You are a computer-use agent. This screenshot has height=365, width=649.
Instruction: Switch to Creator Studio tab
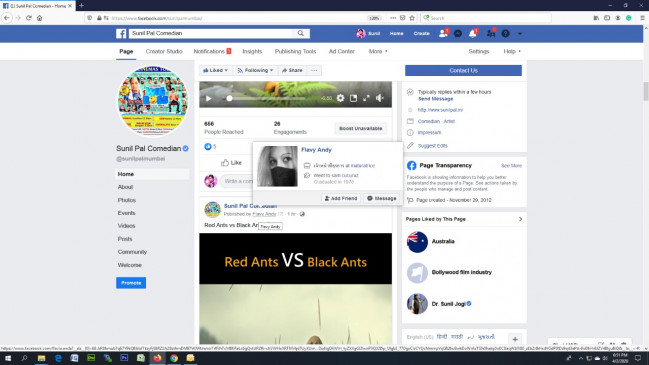[164, 51]
